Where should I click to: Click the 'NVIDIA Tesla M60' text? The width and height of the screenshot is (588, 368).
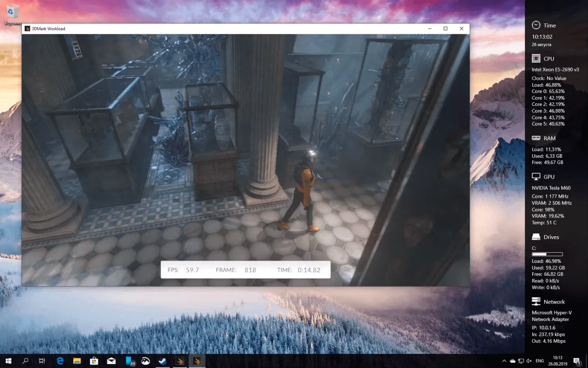click(551, 188)
